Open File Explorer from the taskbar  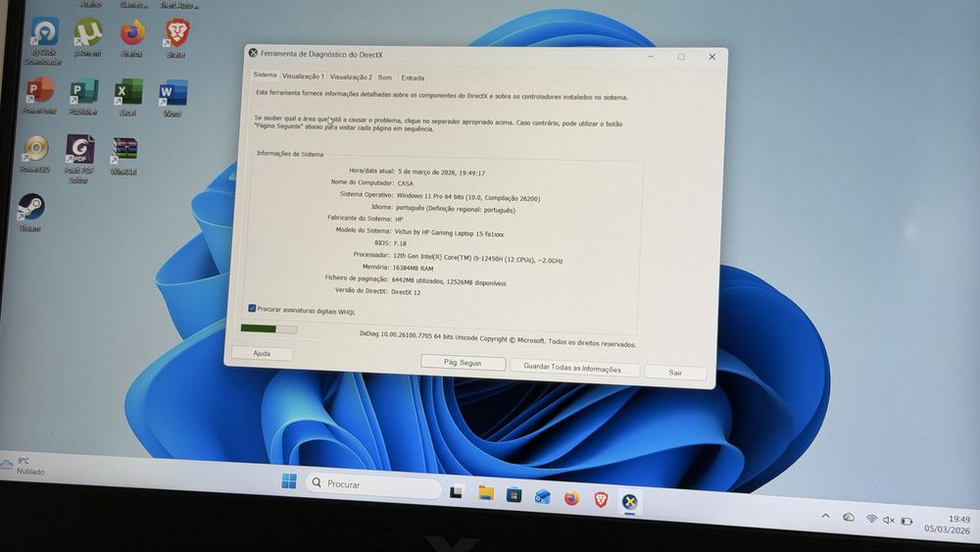[486, 493]
